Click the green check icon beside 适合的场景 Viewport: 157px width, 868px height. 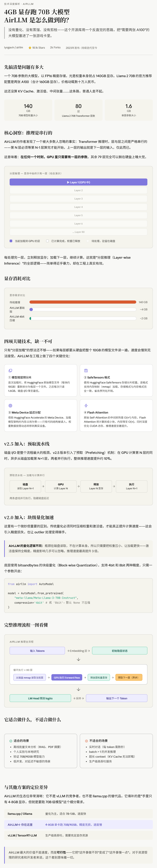coord(11,741)
